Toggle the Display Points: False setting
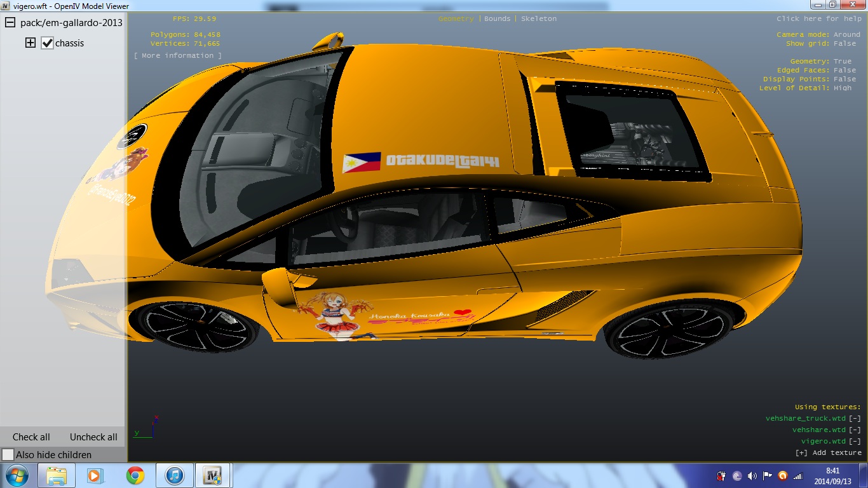868x488 pixels. click(810, 79)
